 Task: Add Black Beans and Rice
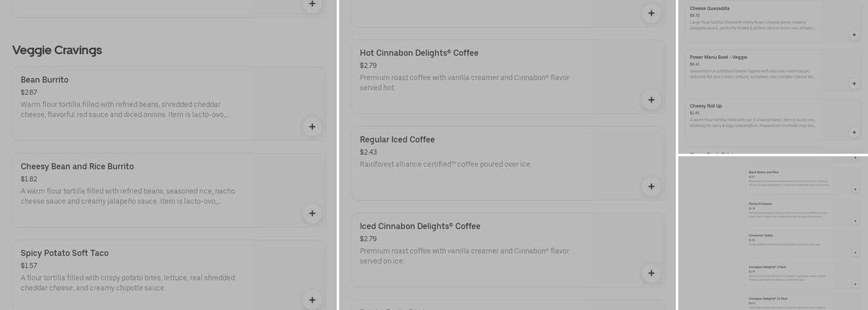click(855, 190)
